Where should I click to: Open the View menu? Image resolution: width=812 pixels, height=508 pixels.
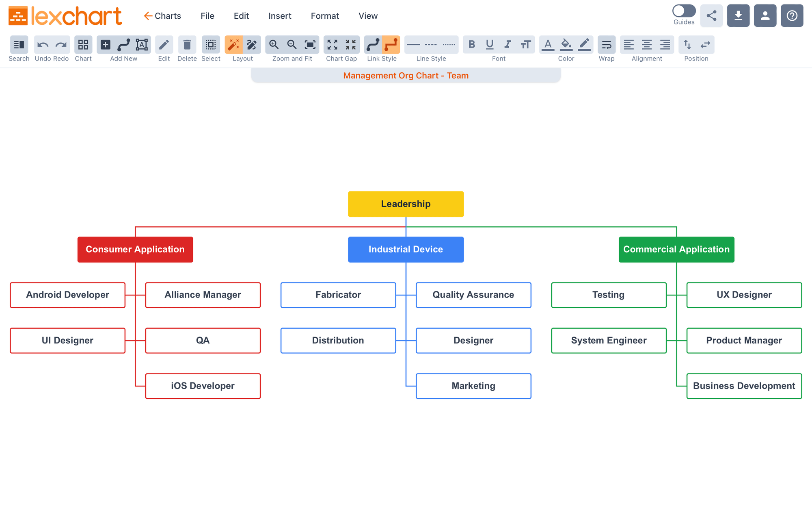click(x=368, y=16)
